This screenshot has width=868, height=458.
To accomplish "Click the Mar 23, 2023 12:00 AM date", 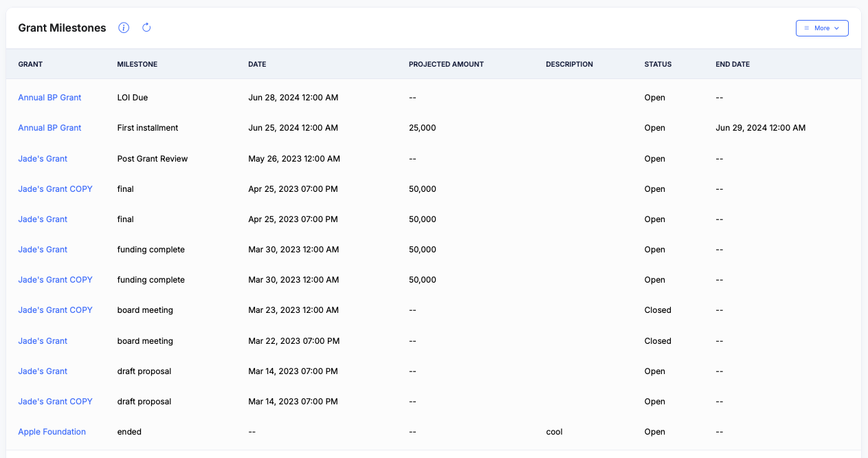I will click(293, 310).
